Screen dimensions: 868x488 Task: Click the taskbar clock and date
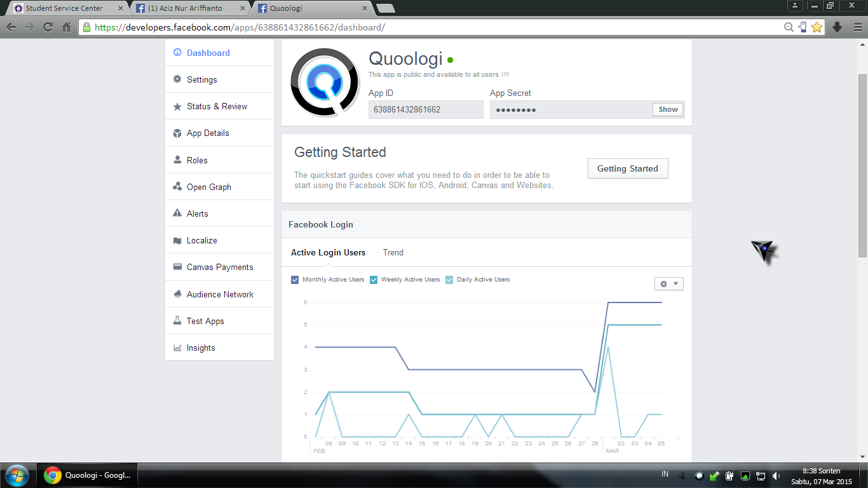click(x=822, y=476)
